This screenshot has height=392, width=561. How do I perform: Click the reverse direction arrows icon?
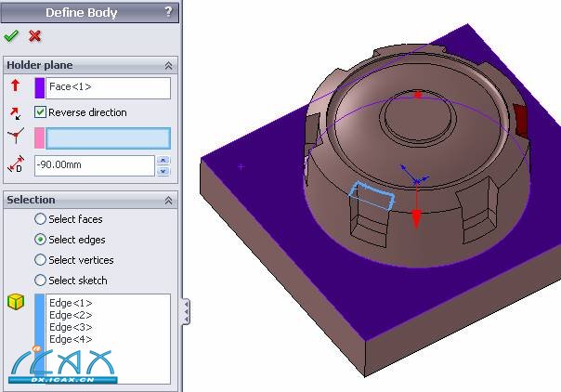pos(15,113)
